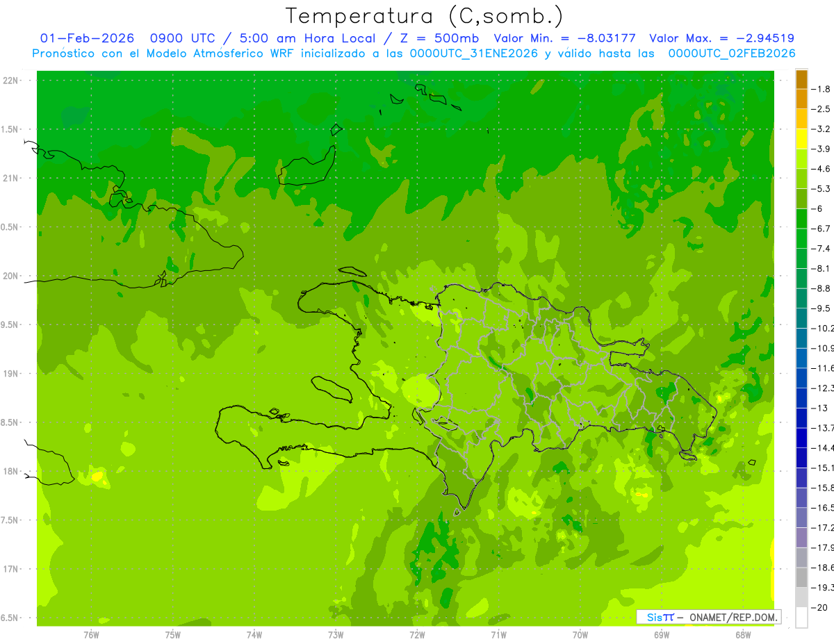Click the "22N" latitude label

10,80
